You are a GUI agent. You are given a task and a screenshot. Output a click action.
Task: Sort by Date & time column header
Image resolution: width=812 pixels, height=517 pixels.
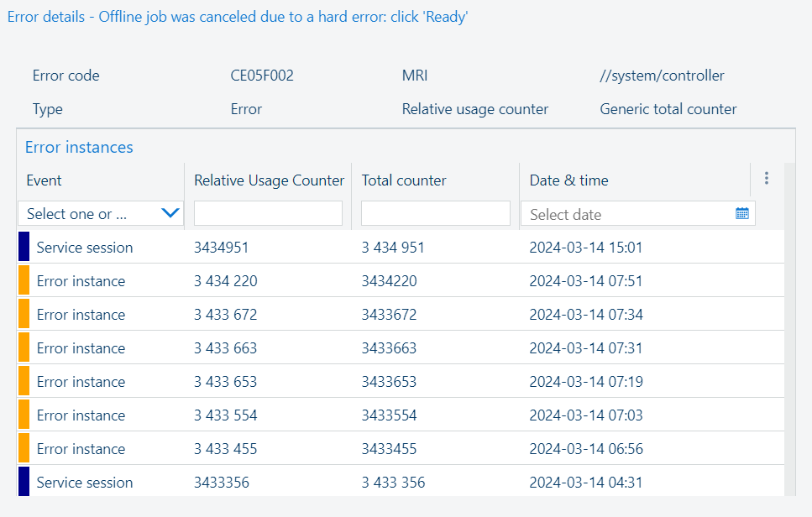(x=568, y=180)
